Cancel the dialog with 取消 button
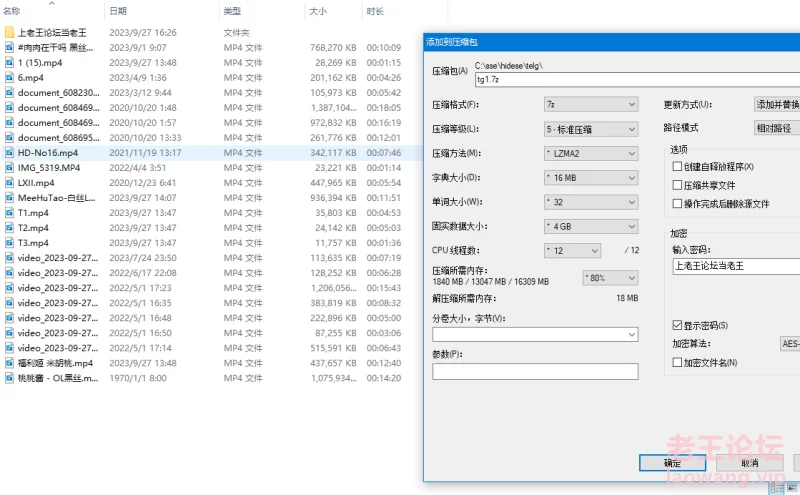 click(x=749, y=463)
